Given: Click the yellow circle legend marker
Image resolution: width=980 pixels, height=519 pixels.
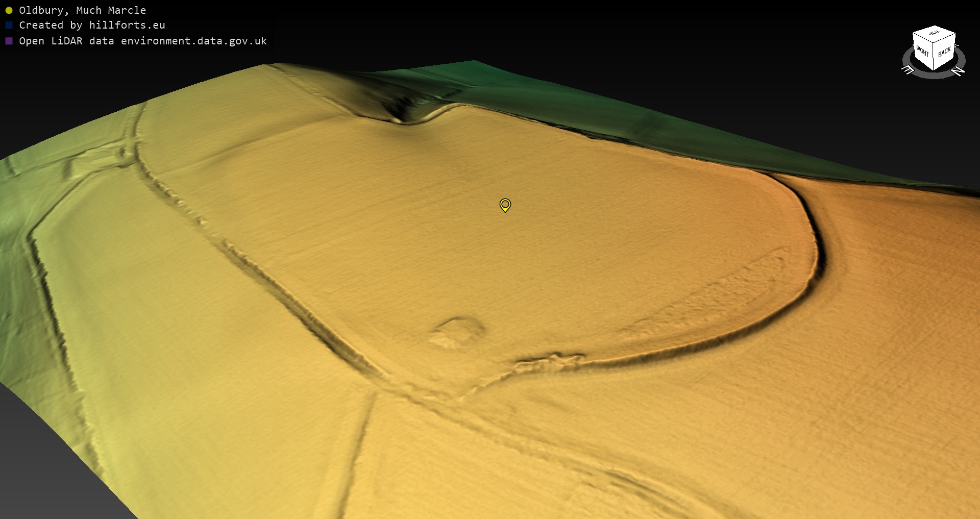Looking at the screenshot, I should pyautogui.click(x=9, y=10).
